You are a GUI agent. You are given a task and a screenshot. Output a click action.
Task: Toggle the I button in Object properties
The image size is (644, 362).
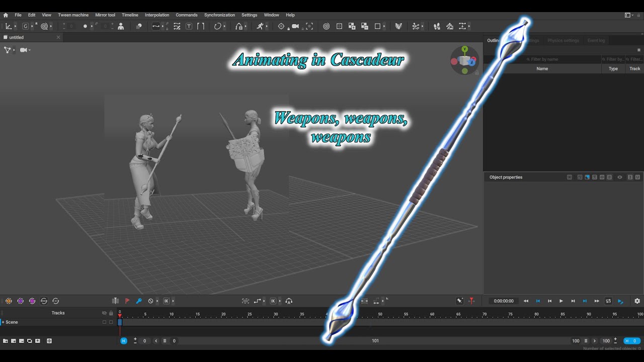(630, 177)
